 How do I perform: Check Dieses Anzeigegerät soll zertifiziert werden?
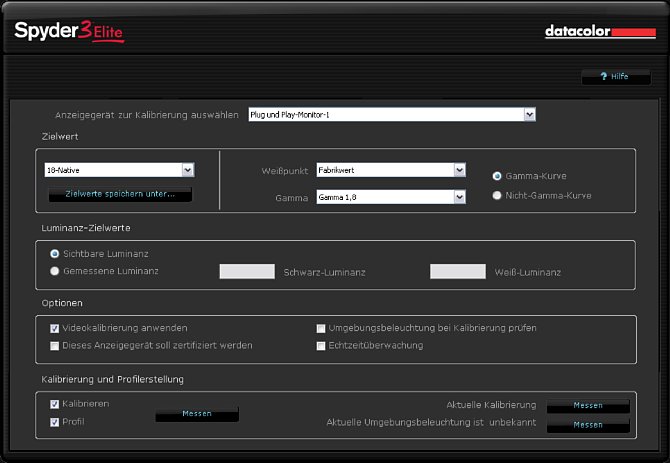point(55,346)
